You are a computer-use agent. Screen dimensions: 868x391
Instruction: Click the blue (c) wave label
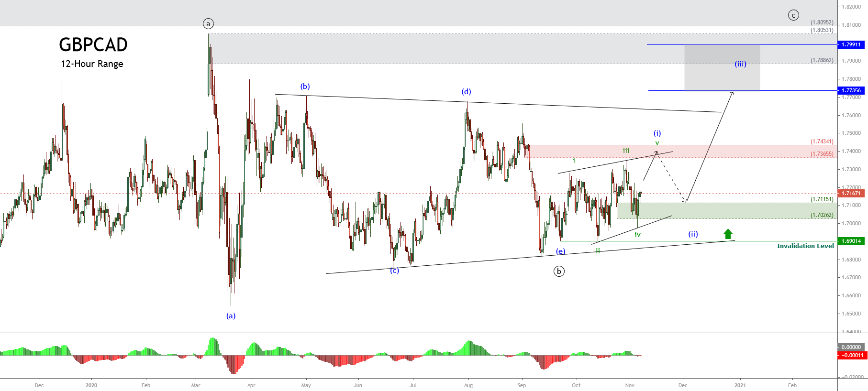click(x=394, y=271)
